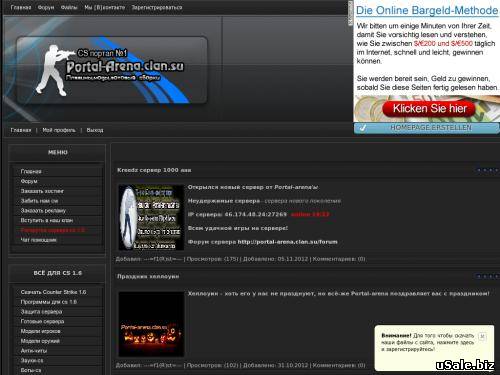Select Мы [В]контакте in top navigation
Screen dimensions: 500x375
point(105,7)
